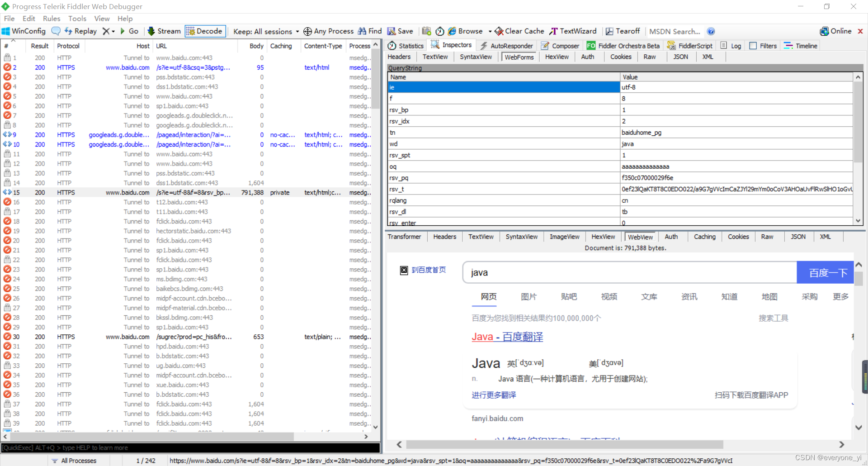Switch to the AutoResponder tab
Viewport: 868px width, 466px height.
[x=507, y=46]
